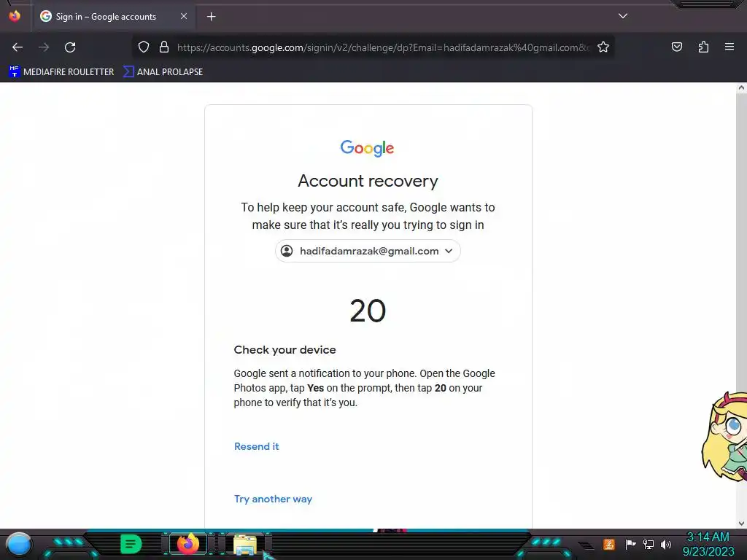Click the Check your device heading
Screen dimensions: 747x560
coord(285,349)
